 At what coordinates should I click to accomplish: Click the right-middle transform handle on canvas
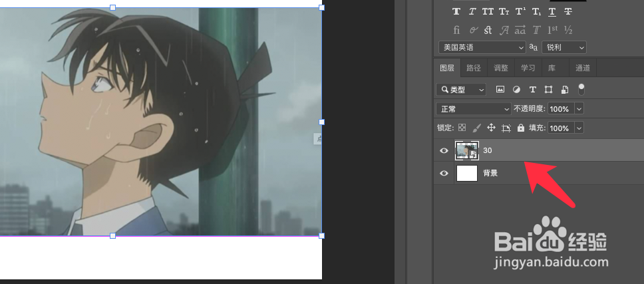pyautogui.click(x=321, y=122)
